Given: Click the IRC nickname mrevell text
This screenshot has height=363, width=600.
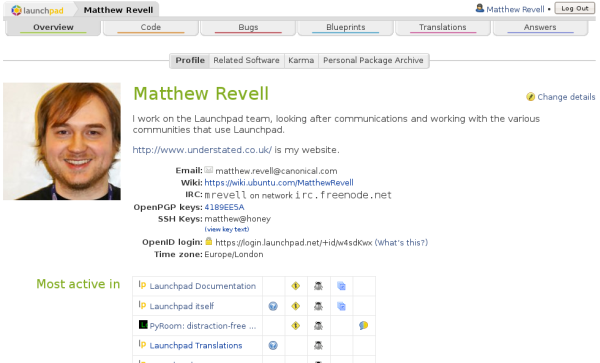Looking at the screenshot, I should pos(225,195).
